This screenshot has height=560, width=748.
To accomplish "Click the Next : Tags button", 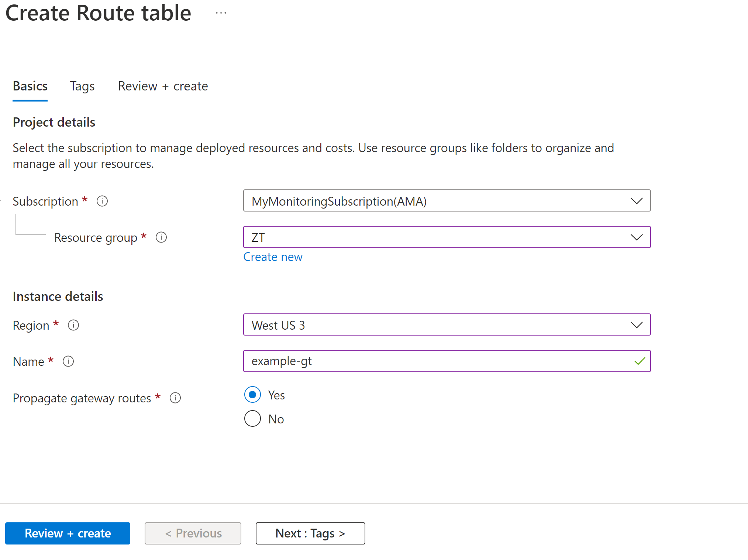I will click(310, 533).
